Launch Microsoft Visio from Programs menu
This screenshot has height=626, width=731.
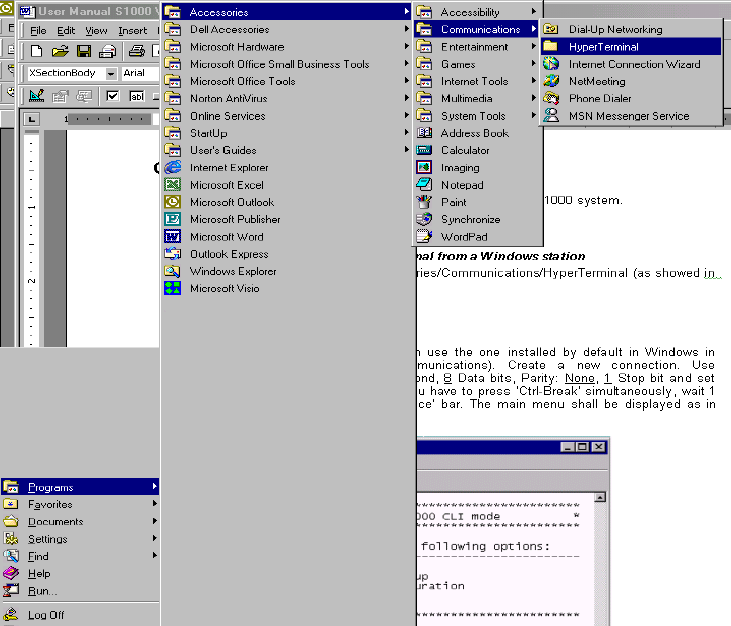click(x=288, y=289)
